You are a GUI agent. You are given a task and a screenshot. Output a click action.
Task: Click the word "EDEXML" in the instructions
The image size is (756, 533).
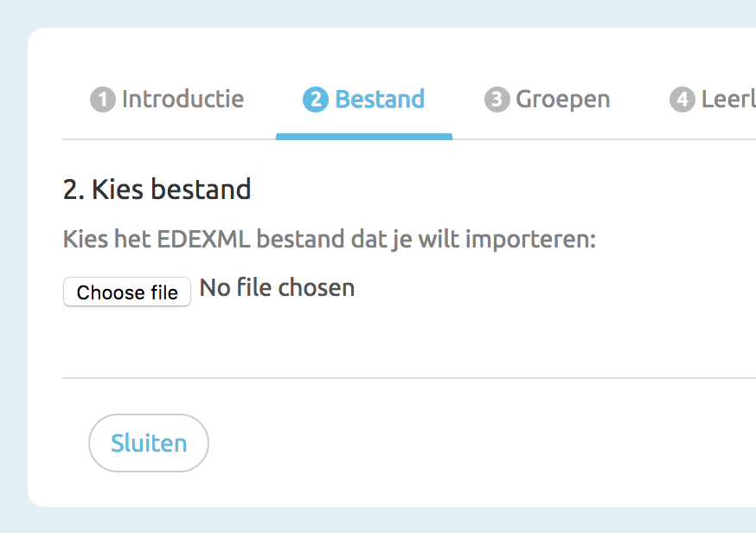click(x=204, y=239)
